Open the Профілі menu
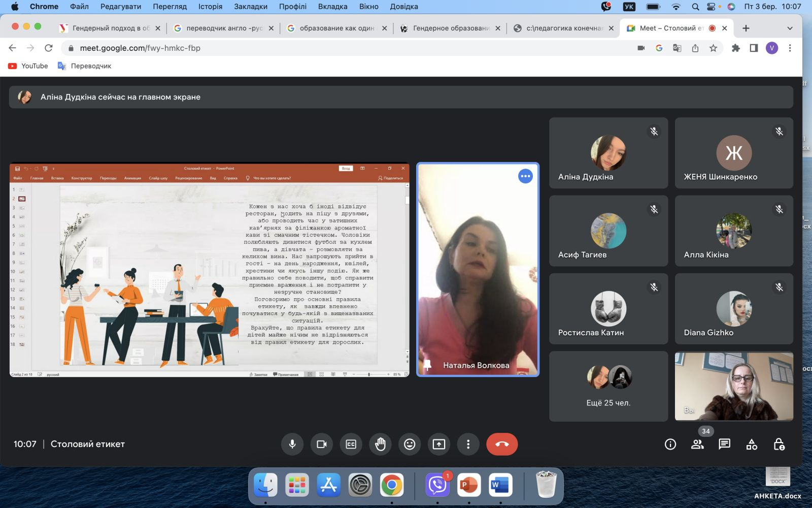This screenshot has height=508, width=812. [293, 7]
